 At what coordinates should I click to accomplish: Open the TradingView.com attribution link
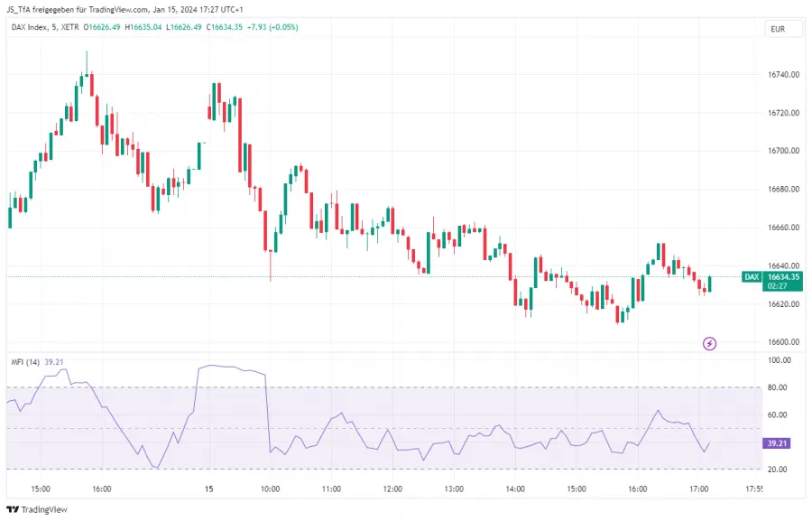(x=116, y=8)
